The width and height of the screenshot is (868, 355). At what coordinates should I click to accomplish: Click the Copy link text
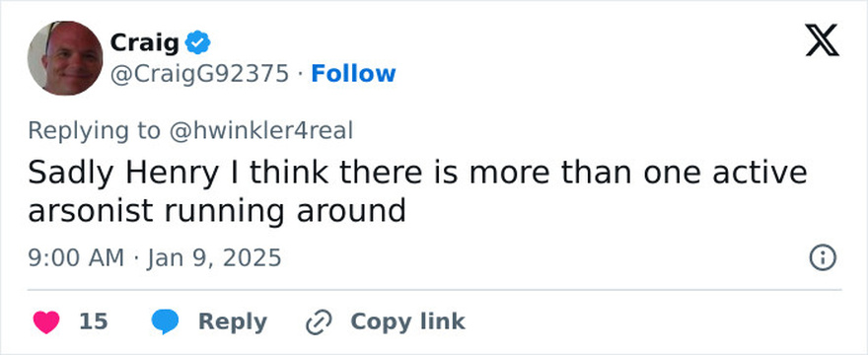[x=407, y=321]
